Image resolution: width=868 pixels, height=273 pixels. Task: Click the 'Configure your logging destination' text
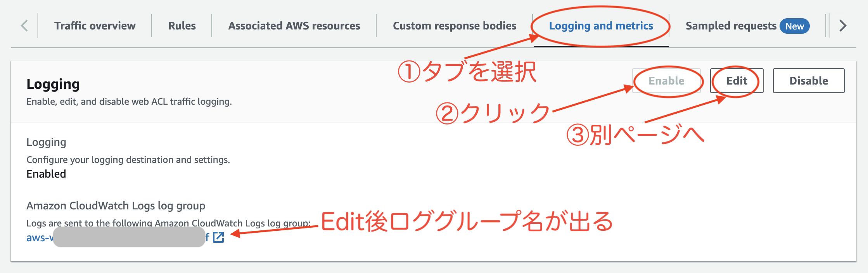tap(128, 160)
